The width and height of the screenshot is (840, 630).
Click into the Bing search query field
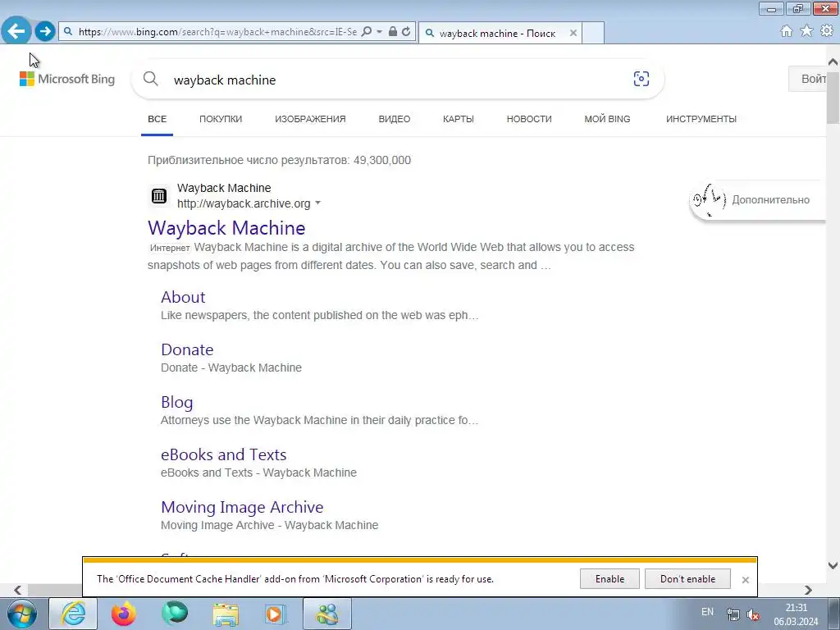tap(396, 80)
